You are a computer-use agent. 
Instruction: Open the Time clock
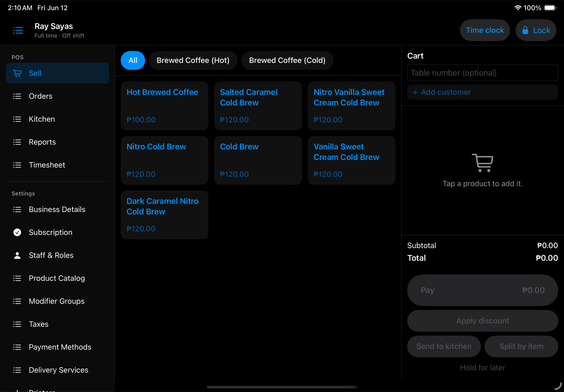[485, 30]
